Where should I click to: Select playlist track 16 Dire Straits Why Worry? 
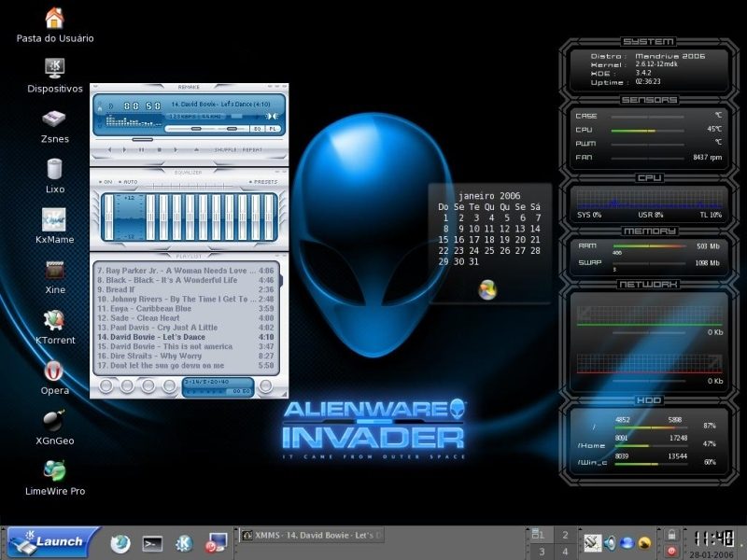click(185, 357)
